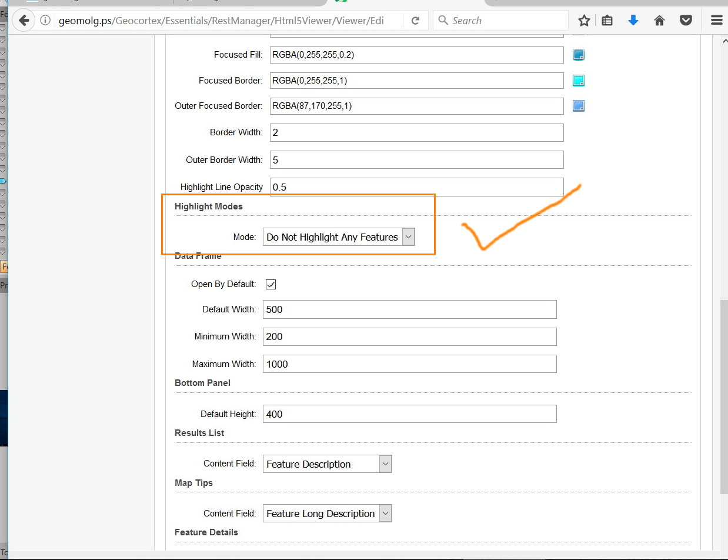Click the Minimum Width input field
Viewport: 728px width, 560px height.
(x=409, y=336)
